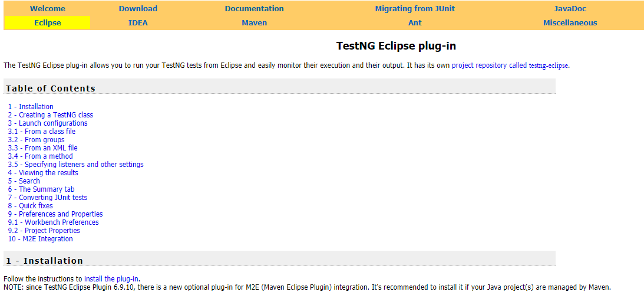The image size is (644, 295).
Task: Click the 'Table of Contents' heading
Action: [x=51, y=88]
